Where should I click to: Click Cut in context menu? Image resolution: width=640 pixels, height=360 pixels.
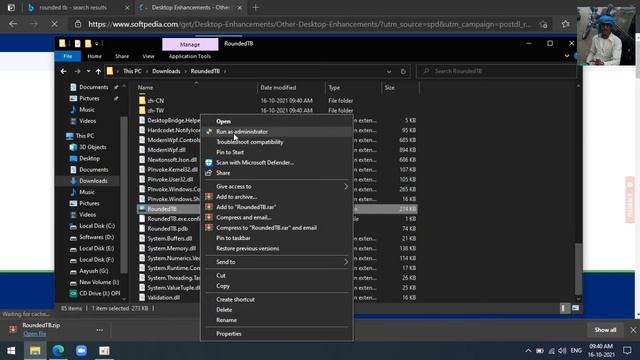pyautogui.click(x=220, y=276)
